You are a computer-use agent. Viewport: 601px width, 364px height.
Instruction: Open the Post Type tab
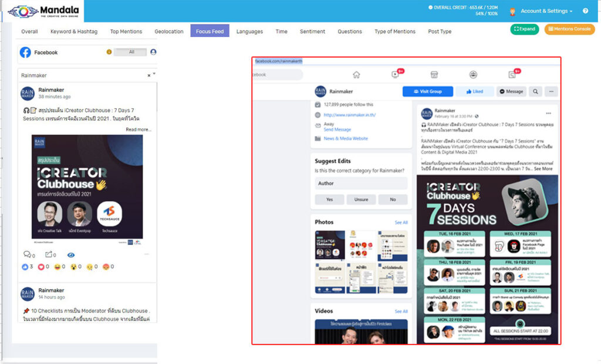tap(440, 32)
